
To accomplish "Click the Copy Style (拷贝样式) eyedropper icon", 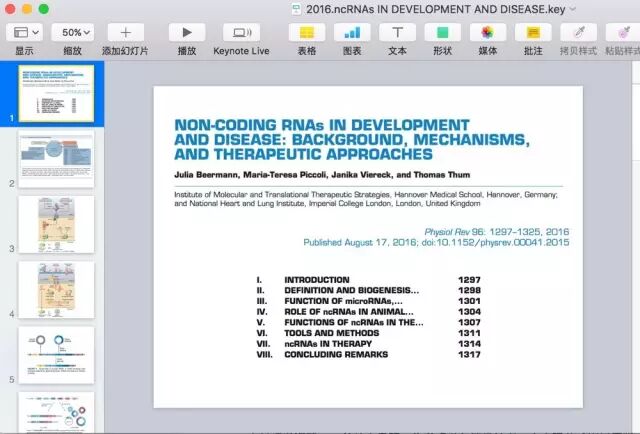I will point(579,32).
